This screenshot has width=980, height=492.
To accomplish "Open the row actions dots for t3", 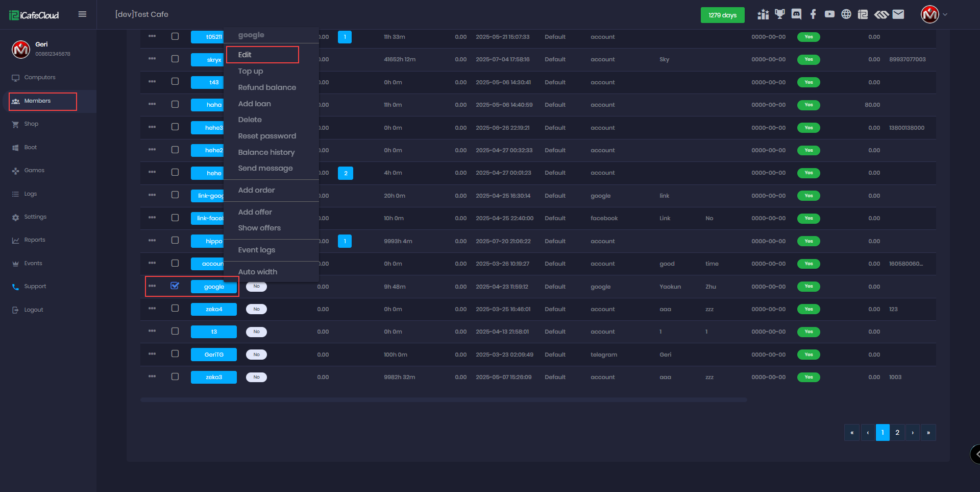I will [152, 331].
